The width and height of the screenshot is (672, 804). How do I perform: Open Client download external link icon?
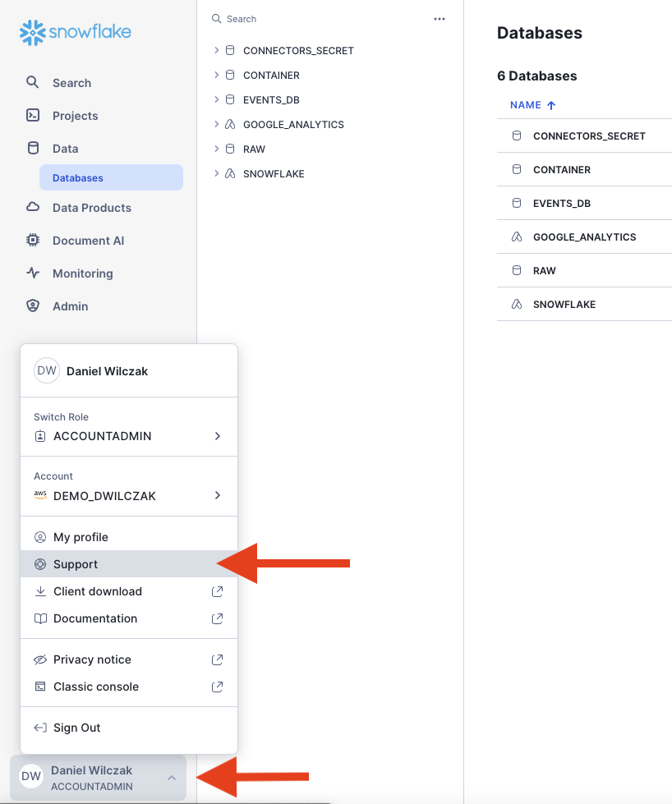click(x=218, y=591)
